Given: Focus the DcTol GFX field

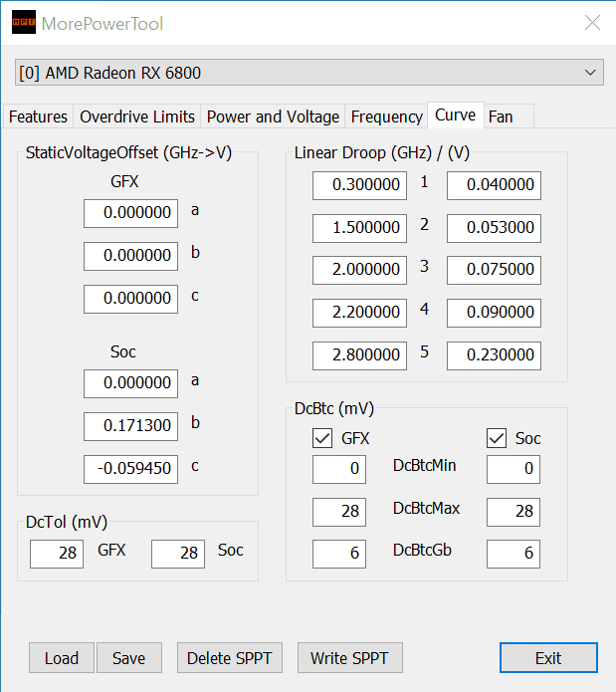Looking at the screenshot, I should click(x=57, y=554).
